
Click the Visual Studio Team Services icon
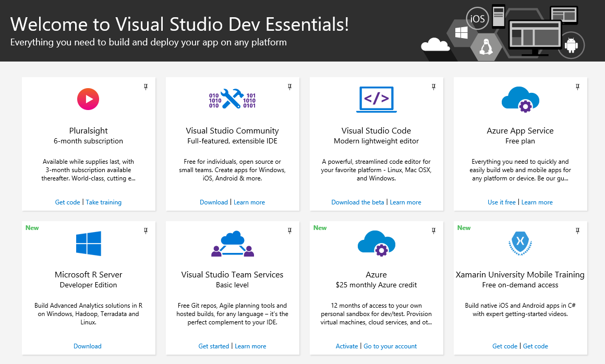click(232, 244)
